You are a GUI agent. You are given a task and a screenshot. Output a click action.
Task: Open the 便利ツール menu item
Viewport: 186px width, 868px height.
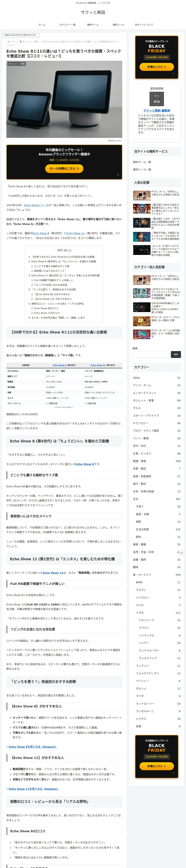click(x=118, y=25)
